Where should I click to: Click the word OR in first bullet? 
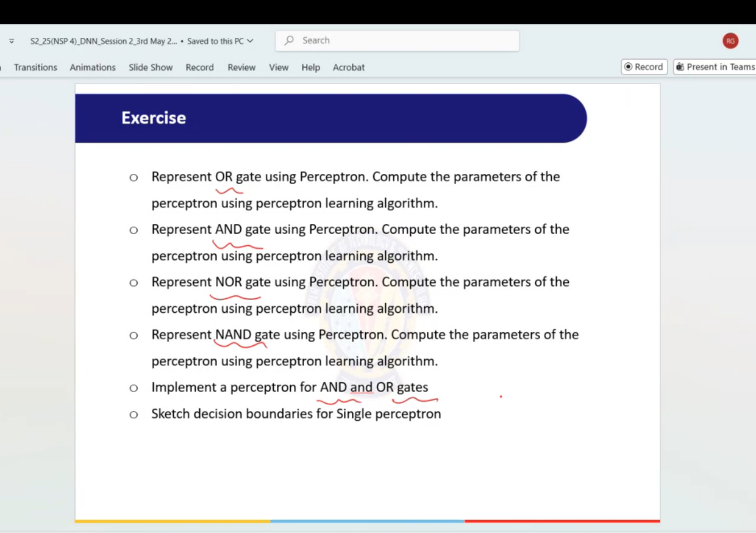[224, 177]
